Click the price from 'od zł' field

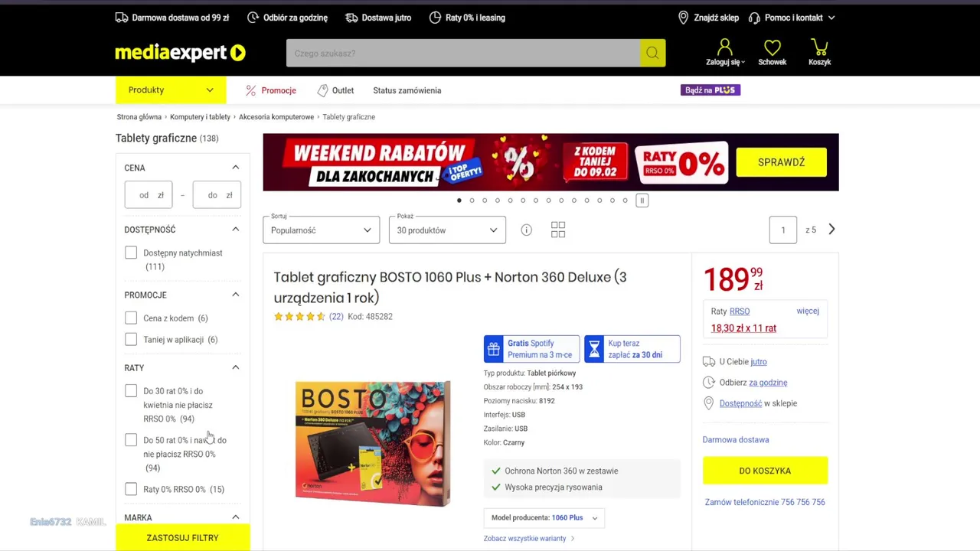click(149, 195)
